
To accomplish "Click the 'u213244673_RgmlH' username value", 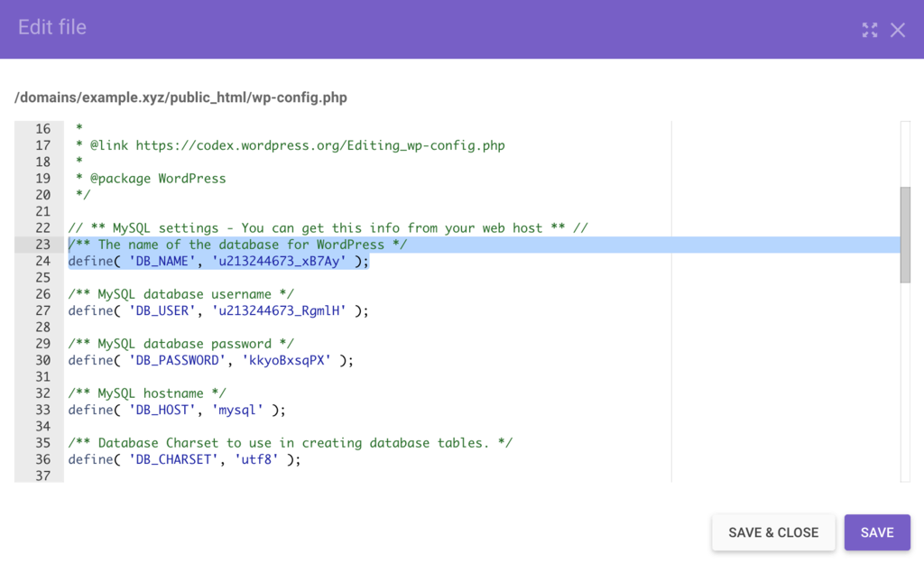I will [279, 310].
